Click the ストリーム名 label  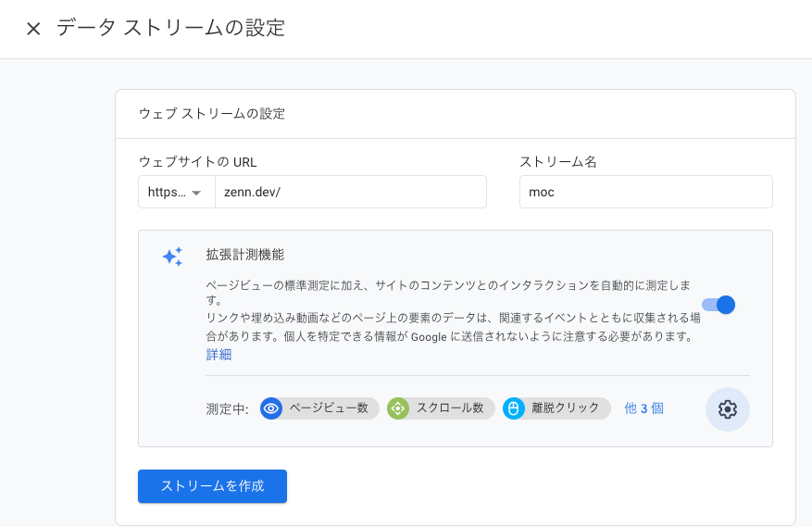[558, 162]
